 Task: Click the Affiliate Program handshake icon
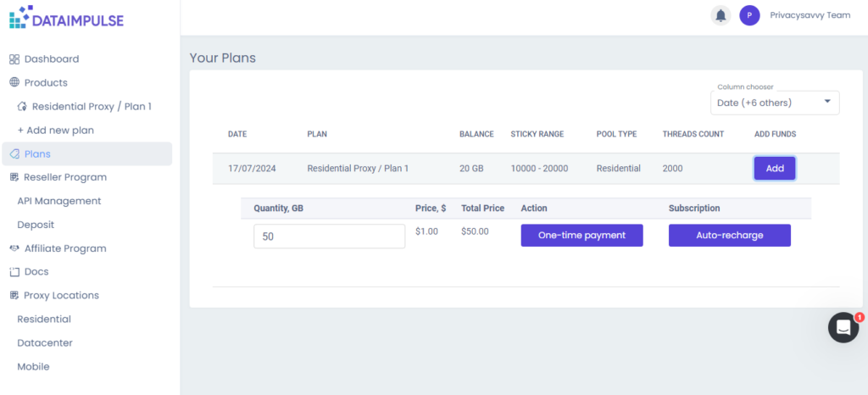tap(14, 248)
